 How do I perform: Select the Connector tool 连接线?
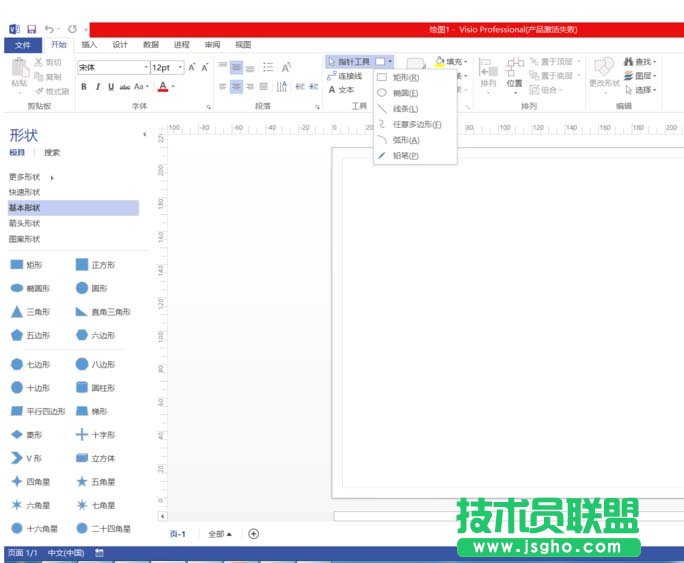click(x=345, y=76)
